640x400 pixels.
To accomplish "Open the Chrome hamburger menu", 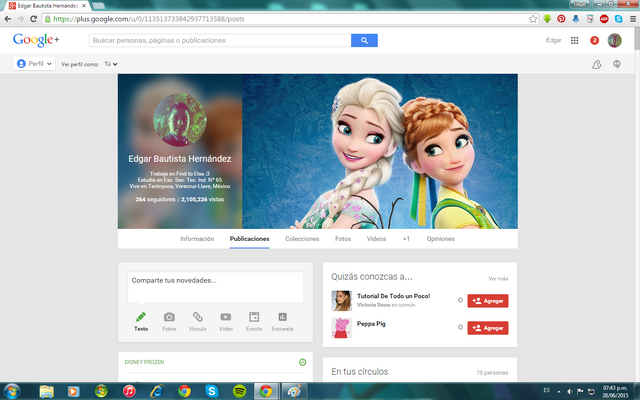I will click(x=633, y=19).
